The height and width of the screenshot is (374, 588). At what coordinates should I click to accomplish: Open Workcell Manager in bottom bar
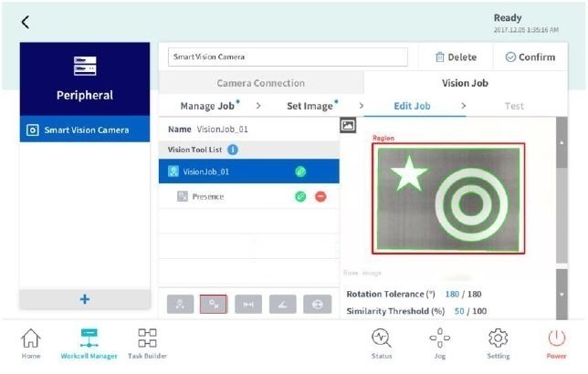(89, 343)
